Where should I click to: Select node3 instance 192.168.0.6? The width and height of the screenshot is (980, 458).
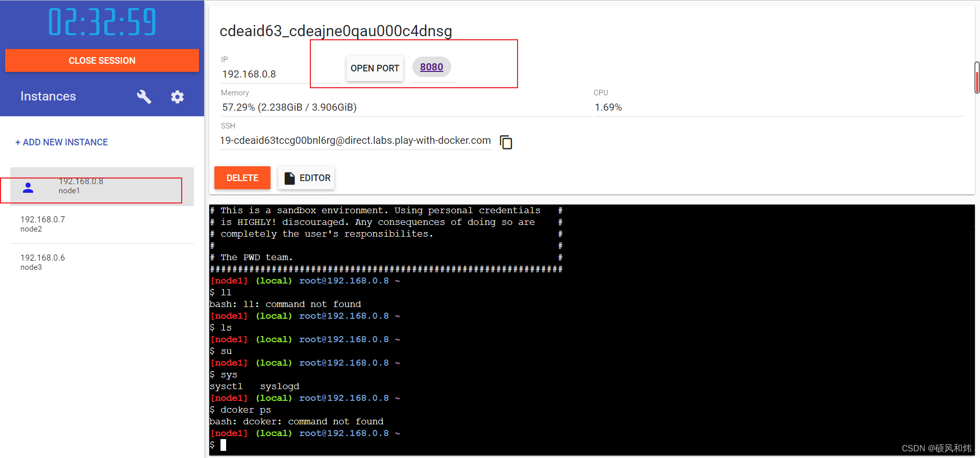coord(102,262)
